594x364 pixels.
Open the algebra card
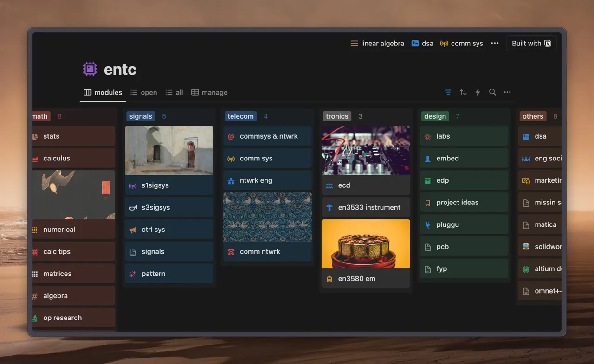[73, 296]
